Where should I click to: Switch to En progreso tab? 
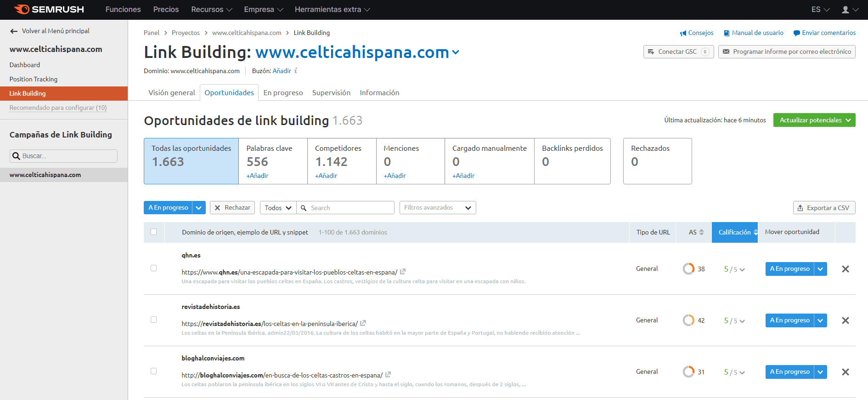pyautogui.click(x=283, y=93)
